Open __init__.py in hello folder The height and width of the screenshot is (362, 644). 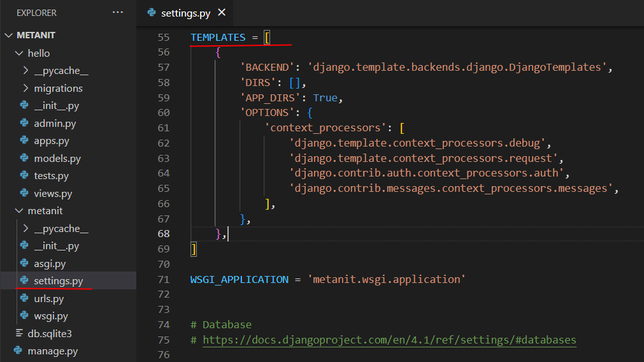click(56, 106)
